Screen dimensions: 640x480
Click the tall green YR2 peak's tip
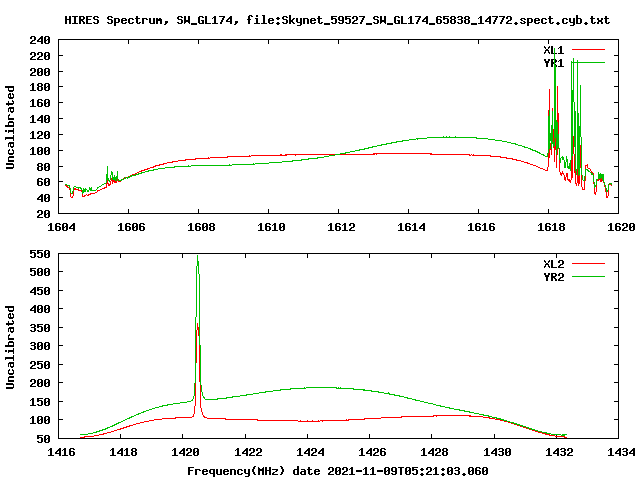tap(198, 256)
